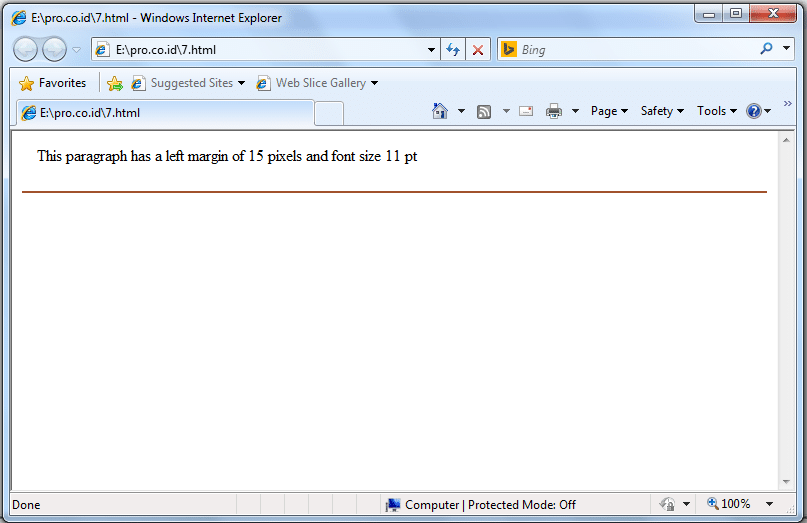Expand the address bar history dropdown arrow
This screenshot has width=807, height=523.
point(431,50)
